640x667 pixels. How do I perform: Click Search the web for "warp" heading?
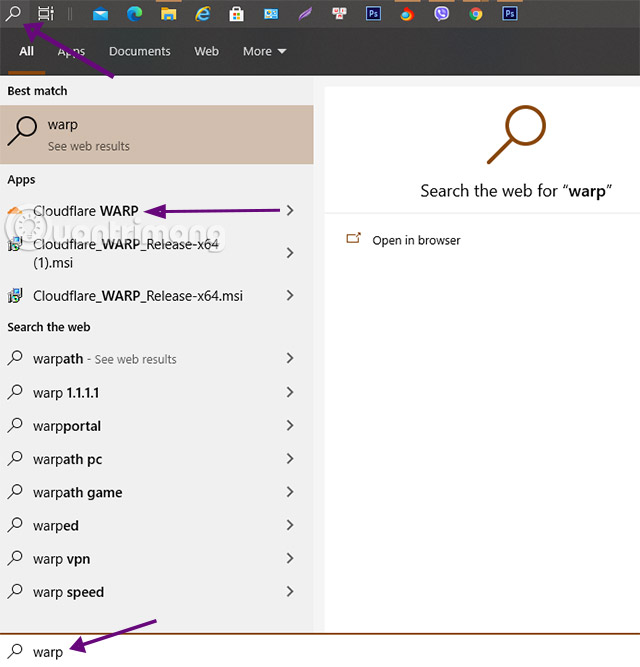pyautogui.click(x=516, y=191)
